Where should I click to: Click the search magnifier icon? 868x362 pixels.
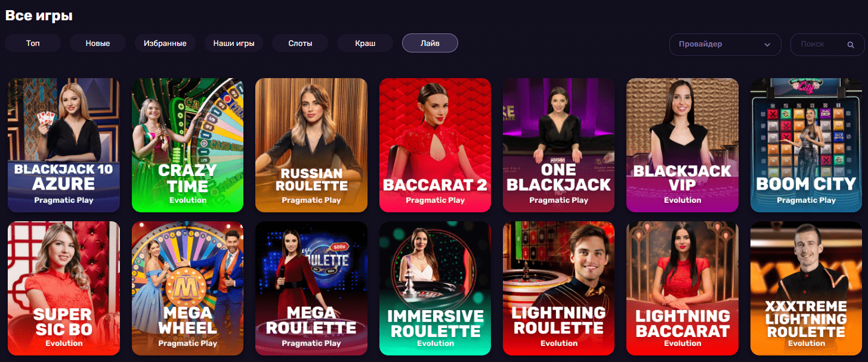click(x=851, y=44)
